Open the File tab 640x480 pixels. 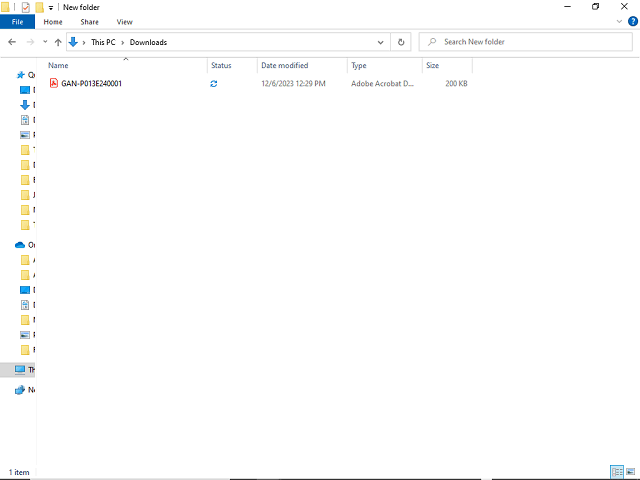(17, 22)
